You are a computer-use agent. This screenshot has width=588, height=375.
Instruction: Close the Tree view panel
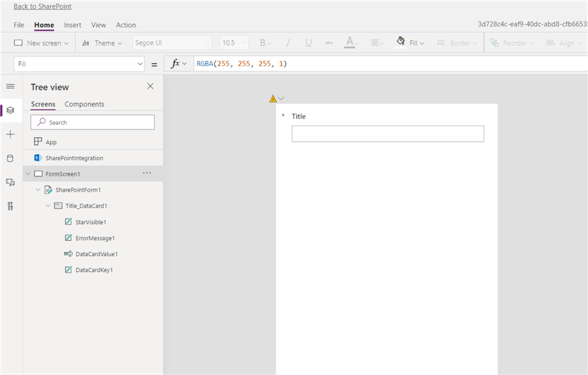pyautogui.click(x=150, y=86)
